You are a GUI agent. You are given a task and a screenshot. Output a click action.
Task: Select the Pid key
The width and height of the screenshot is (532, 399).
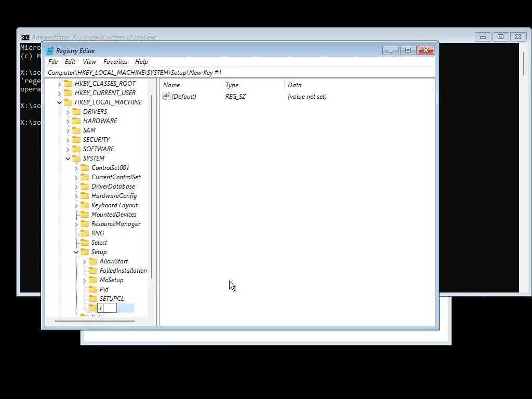point(104,289)
